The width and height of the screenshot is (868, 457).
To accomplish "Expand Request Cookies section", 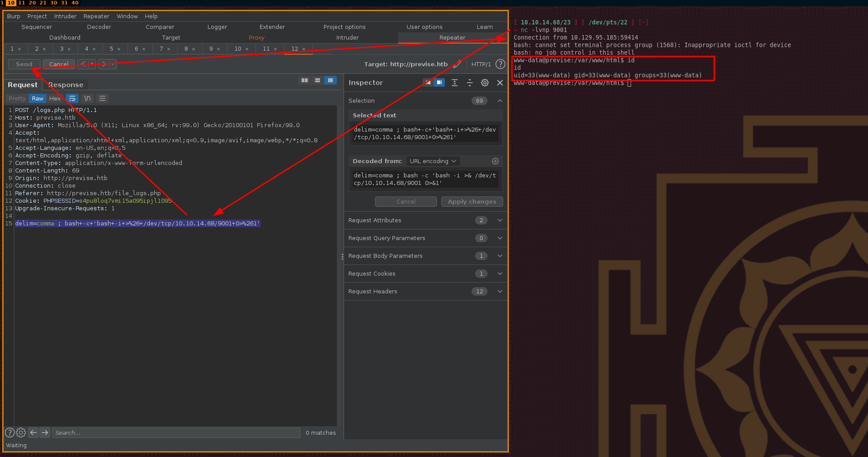I will coord(500,273).
